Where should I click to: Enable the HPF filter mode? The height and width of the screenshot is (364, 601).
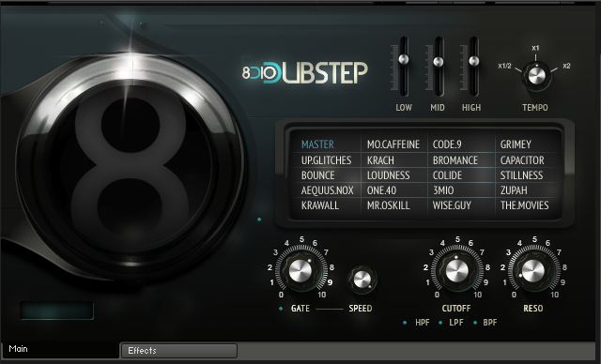point(405,323)
